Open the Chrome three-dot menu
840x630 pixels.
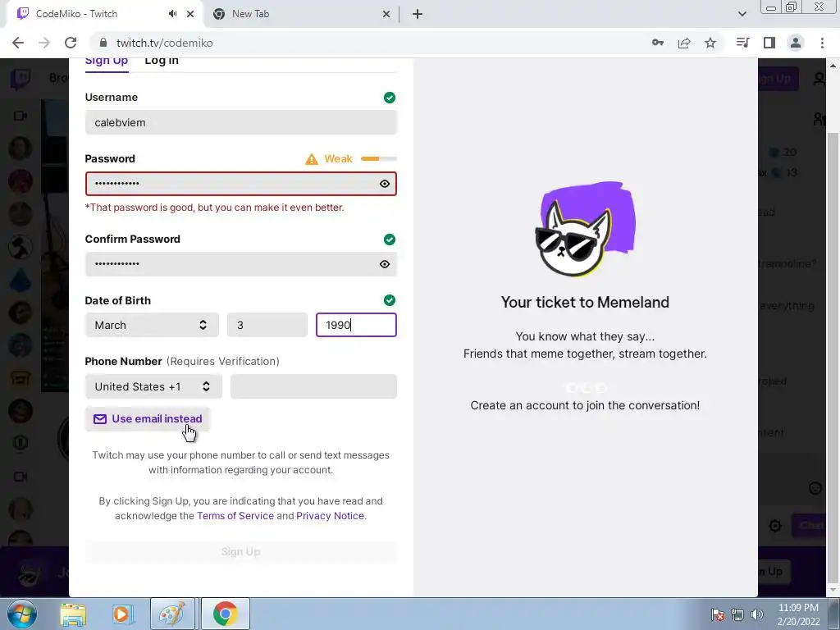coord(822,43)
